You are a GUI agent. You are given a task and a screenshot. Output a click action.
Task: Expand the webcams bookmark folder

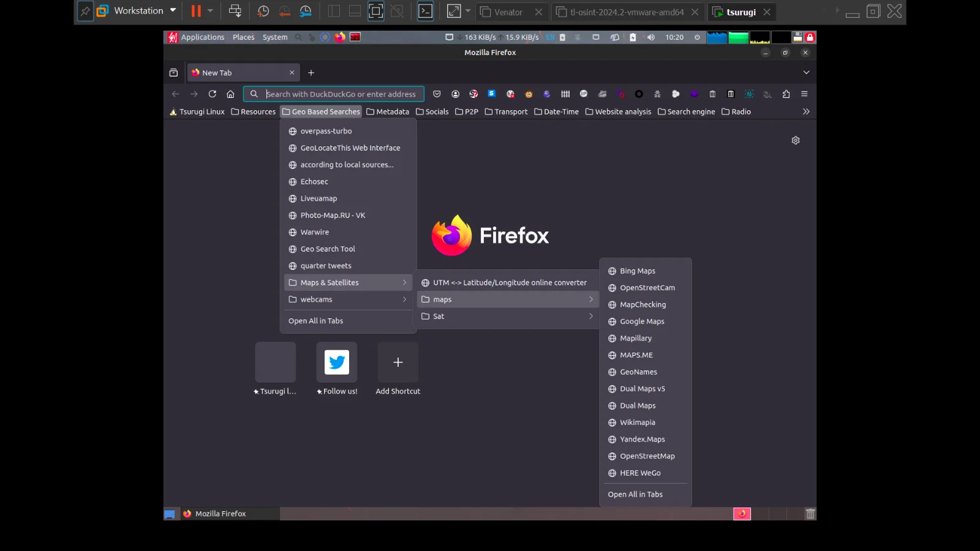tap(349, 299)
